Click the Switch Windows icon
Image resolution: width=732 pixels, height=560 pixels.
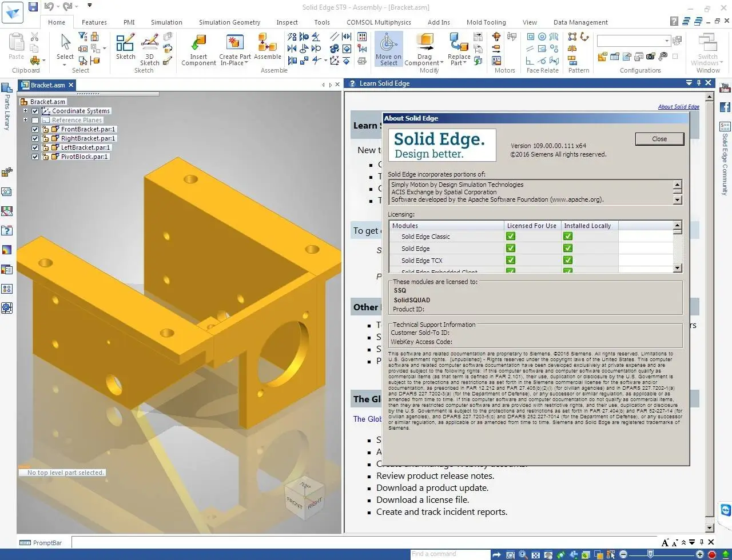pos(707,43)
